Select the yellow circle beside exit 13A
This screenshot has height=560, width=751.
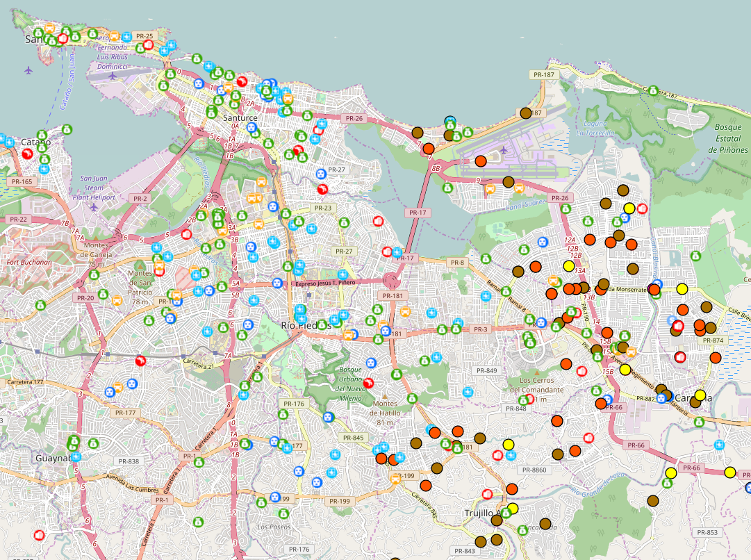tap(568, 266)
